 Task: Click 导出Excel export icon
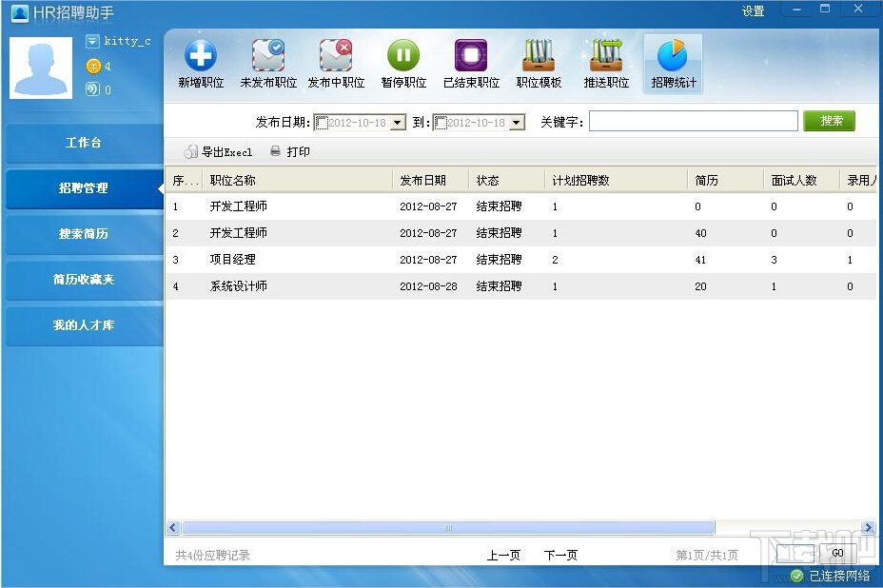click(191, 151)
